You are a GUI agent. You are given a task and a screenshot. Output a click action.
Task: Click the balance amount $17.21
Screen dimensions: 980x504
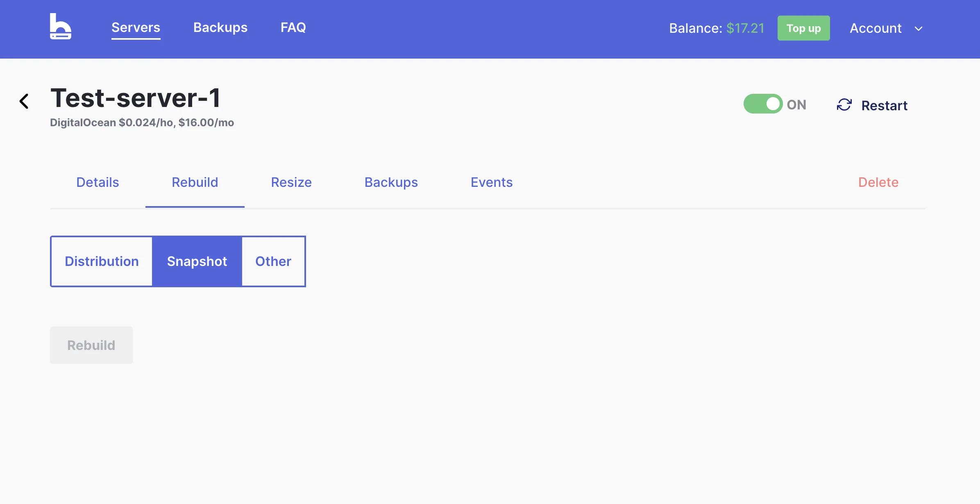745,28
